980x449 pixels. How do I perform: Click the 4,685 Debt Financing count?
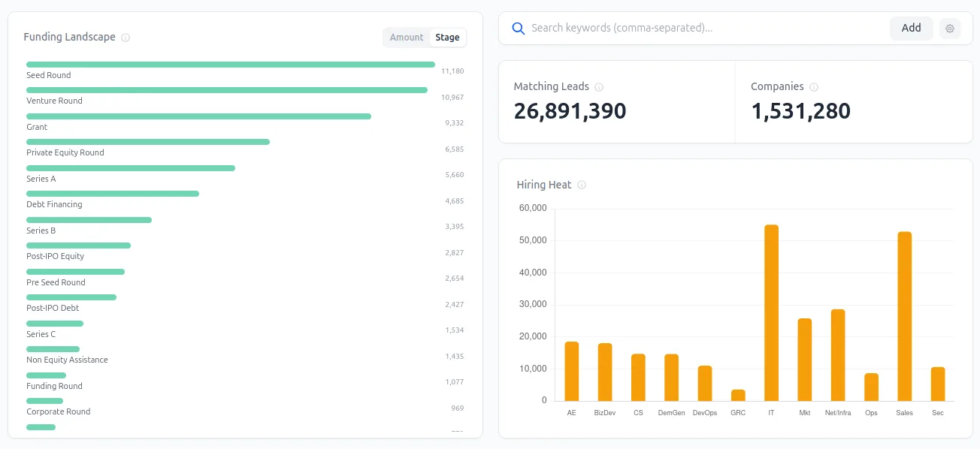454,201
